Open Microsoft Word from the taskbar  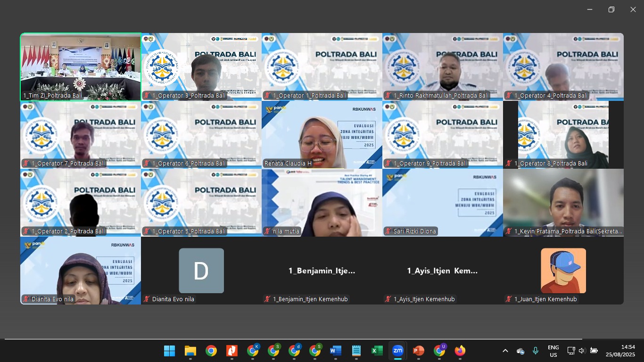(x=336, y=351)
